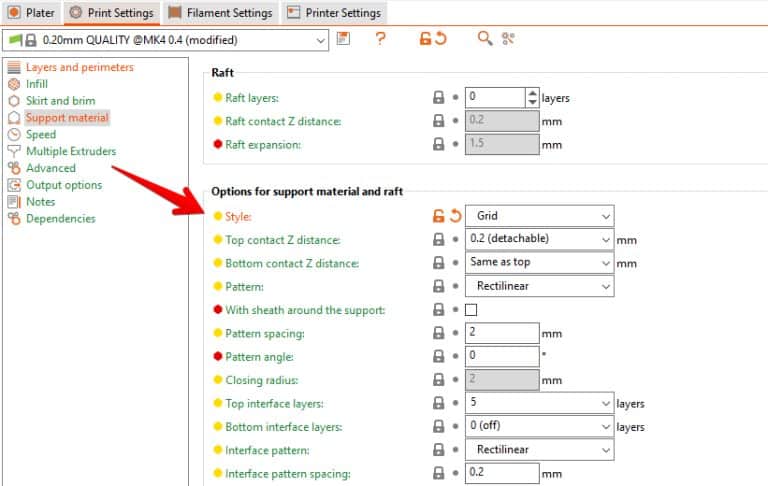
Task: Click the orange unlock icon beside Style
Action: pyautogui.click(x=438, y=216)
